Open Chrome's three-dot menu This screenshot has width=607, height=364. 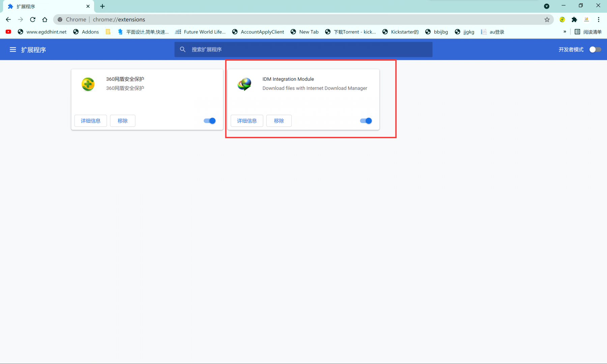tap(599, 20)
